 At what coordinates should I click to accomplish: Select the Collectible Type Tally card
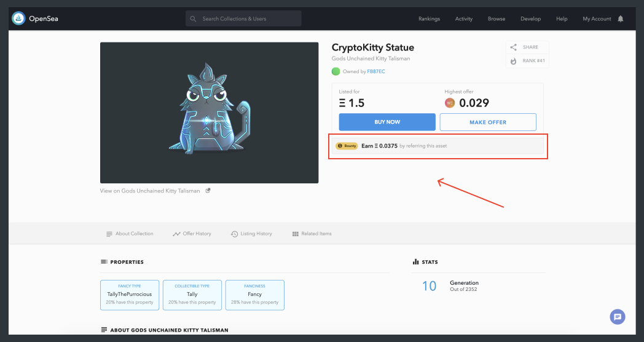coord(192,295)
